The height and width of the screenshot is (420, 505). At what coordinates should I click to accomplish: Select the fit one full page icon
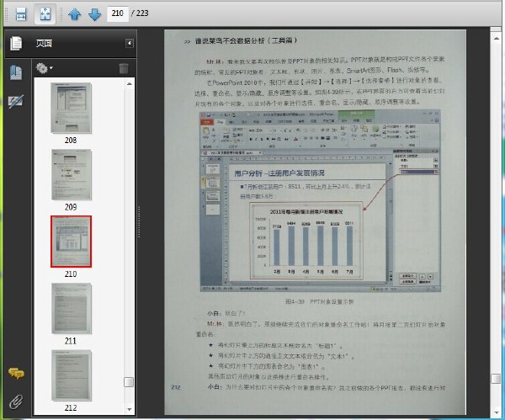point(45,13)
